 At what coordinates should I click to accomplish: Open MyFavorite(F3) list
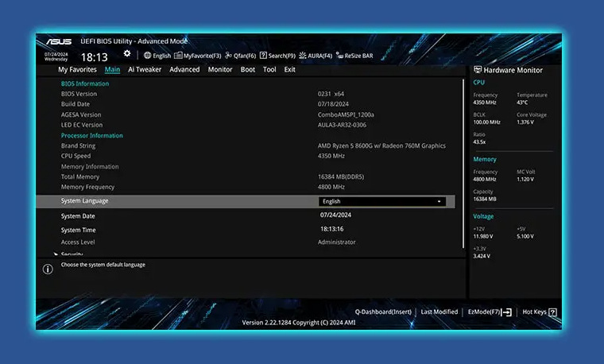point(198,56)
